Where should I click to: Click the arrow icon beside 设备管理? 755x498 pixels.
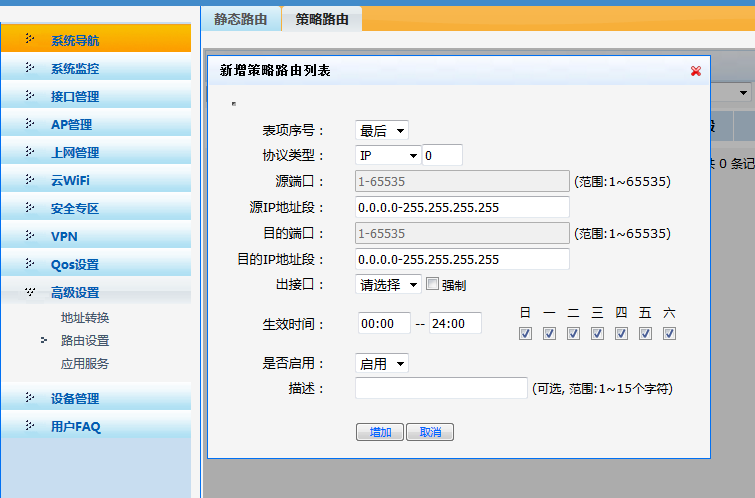pos(29,396)
